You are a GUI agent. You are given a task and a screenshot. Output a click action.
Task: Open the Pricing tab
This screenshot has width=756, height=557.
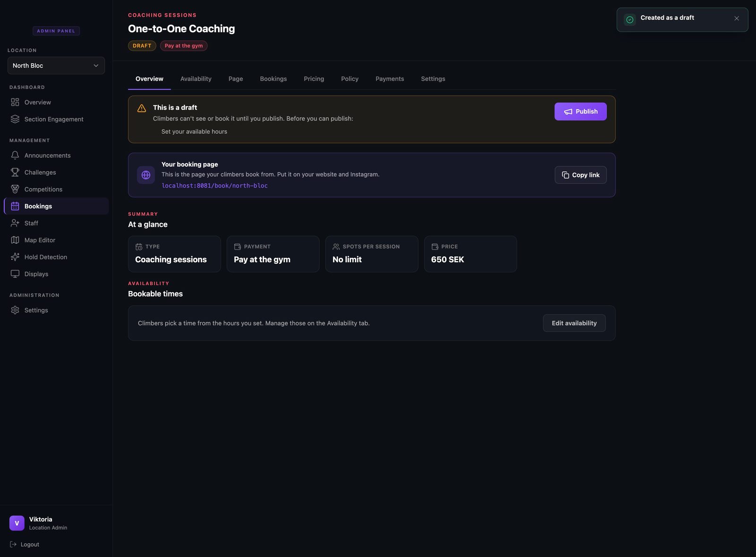click(314, 79)
